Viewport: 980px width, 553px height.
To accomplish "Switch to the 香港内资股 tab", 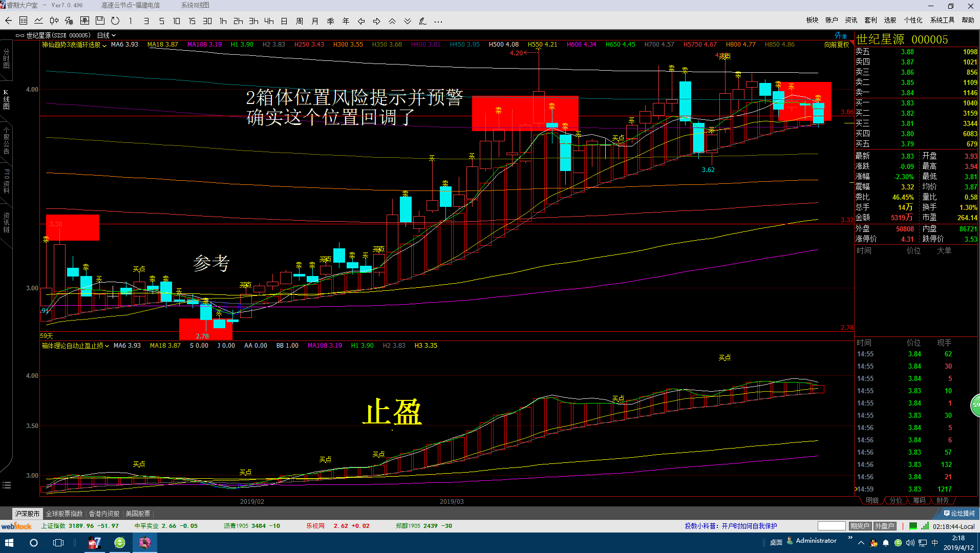I will (104, 514).
